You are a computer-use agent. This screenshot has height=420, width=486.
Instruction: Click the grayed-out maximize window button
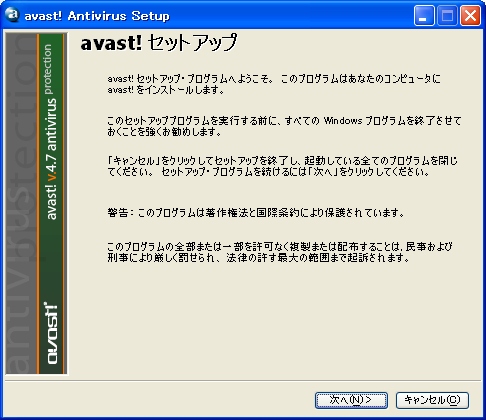[447, 15]
